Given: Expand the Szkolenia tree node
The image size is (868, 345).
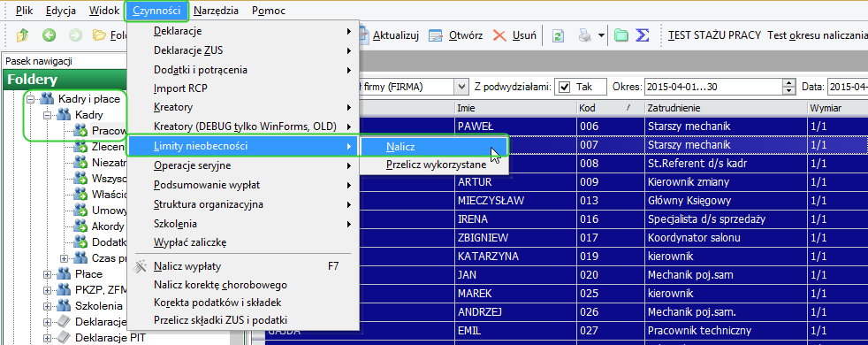Looking at the screenshot, I should (48, 306).
